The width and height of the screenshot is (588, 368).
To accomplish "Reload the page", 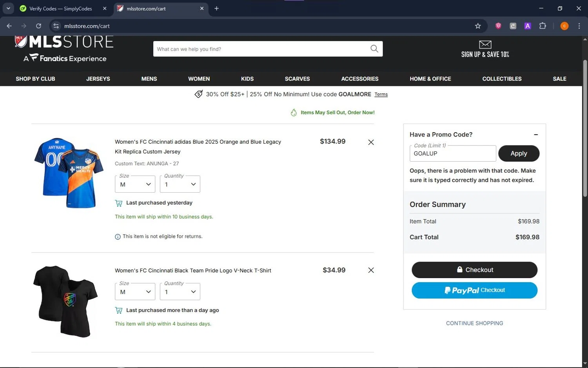I will [x=38, y=26].
